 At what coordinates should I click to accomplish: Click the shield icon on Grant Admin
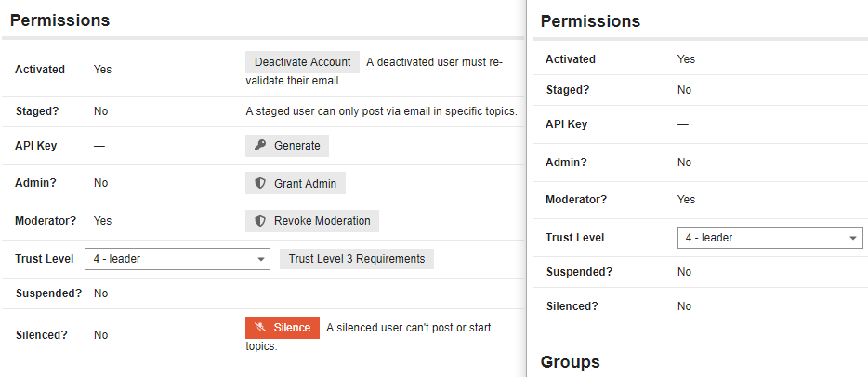pos(260,184)
